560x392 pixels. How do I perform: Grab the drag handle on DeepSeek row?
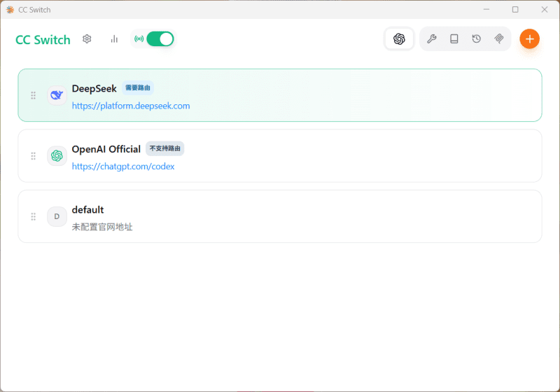point(33,95)
